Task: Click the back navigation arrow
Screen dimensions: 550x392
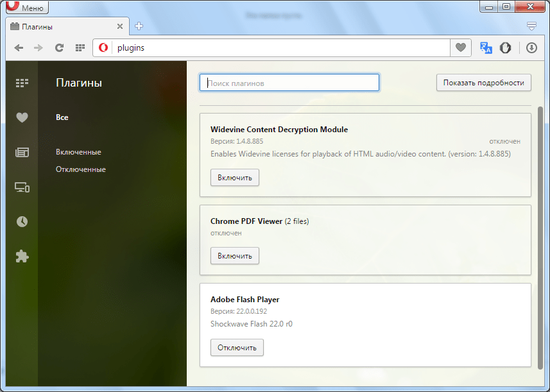Action: coord(19,48)
